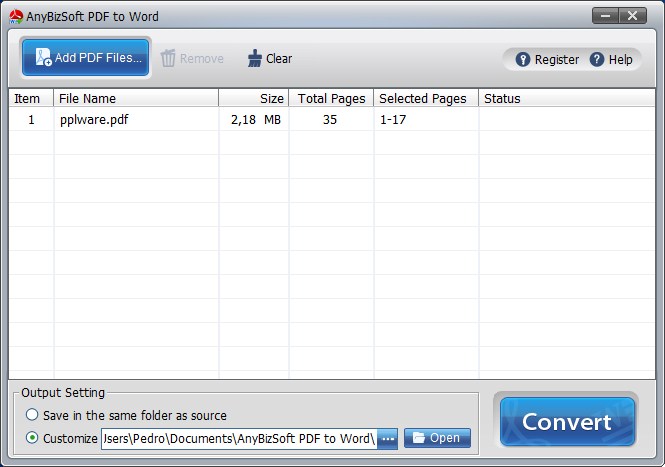The width and height of the screenshot is (665, 467).
Task: Click the Clear broom icon
Action: [254, 58]
